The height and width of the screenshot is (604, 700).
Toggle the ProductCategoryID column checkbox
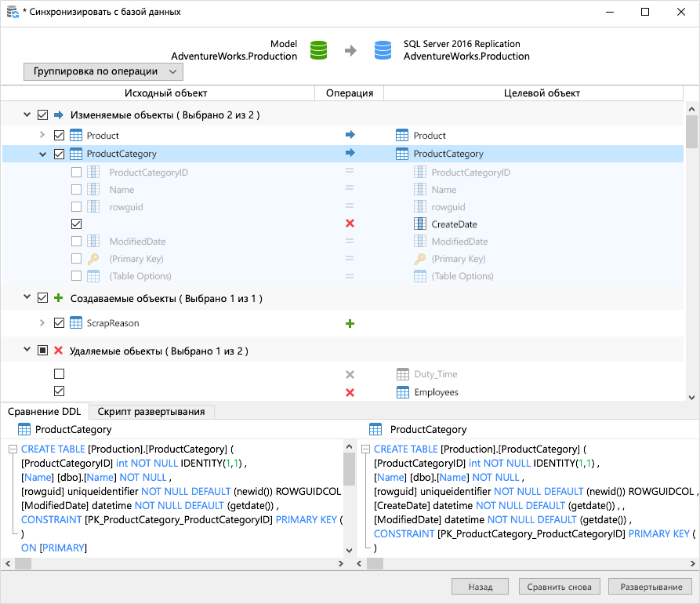76,172
